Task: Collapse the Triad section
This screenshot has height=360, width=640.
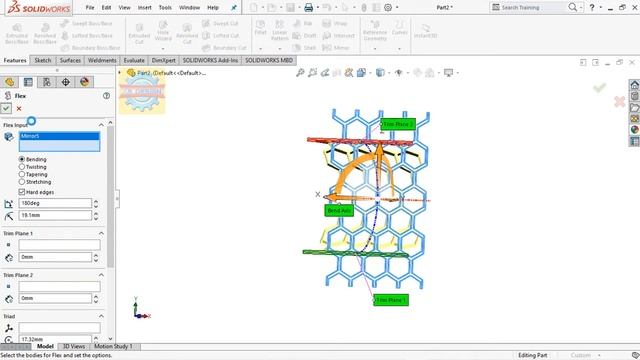Action: point(101,316)
